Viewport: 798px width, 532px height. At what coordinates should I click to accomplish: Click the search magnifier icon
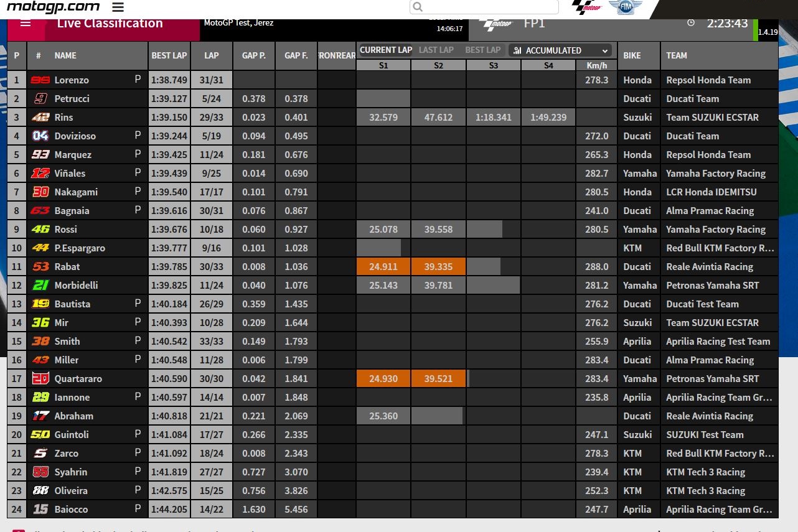coord(418,7)
